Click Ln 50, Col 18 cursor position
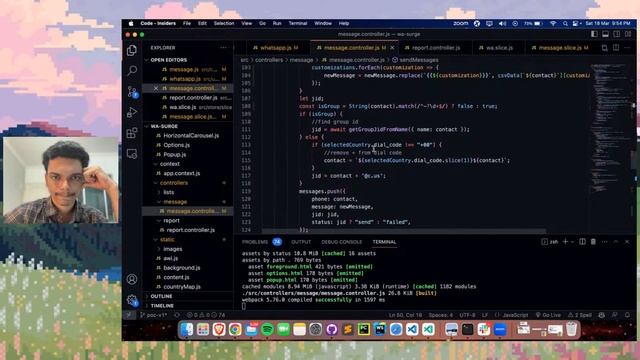The width and height of the screenshot is (640, 360). [x=405, y=315]
